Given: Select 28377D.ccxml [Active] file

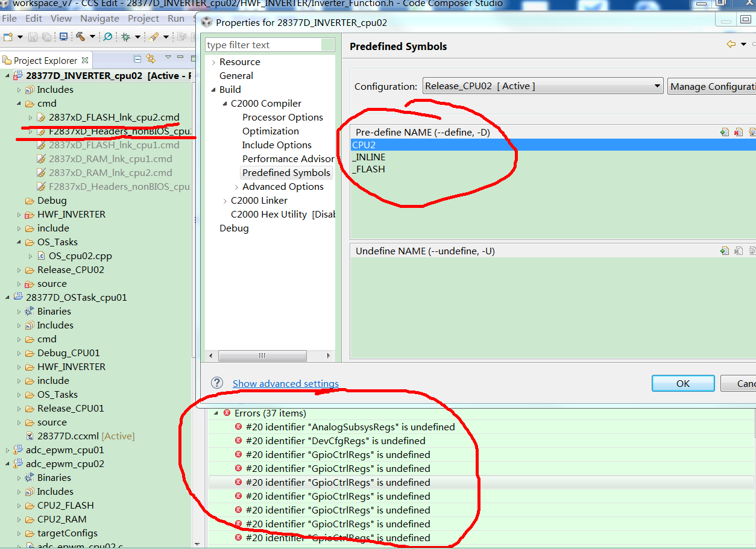Looking at the screenshot, I should tap(86, 436).
